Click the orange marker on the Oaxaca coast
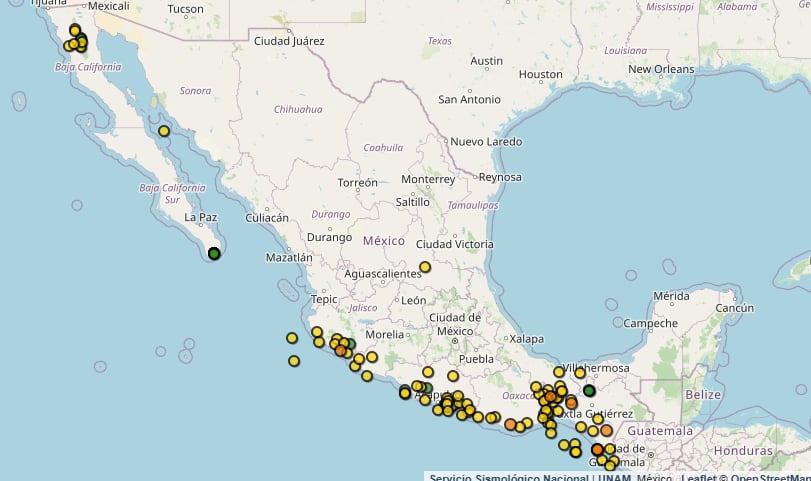Image resolution: width=811 pixels, height=481 pixels. (510, 425)
